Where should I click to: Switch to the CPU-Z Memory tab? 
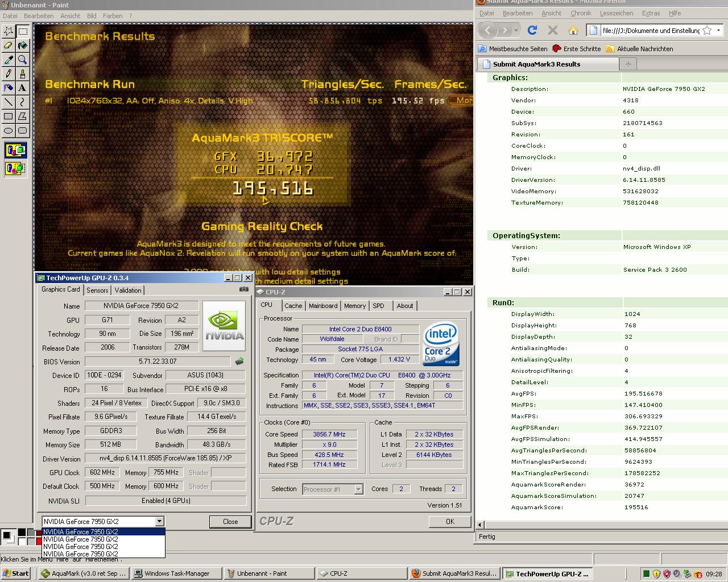(x=355, y=306)
